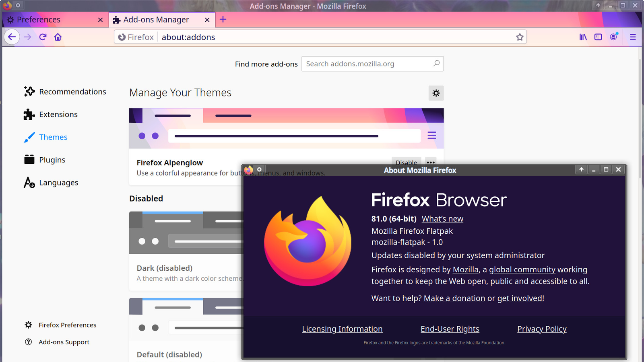The width and height of the screenshot is (644, 362).
Task: Open main Firefox window menu icon
Action: click(x=7, y=5)
